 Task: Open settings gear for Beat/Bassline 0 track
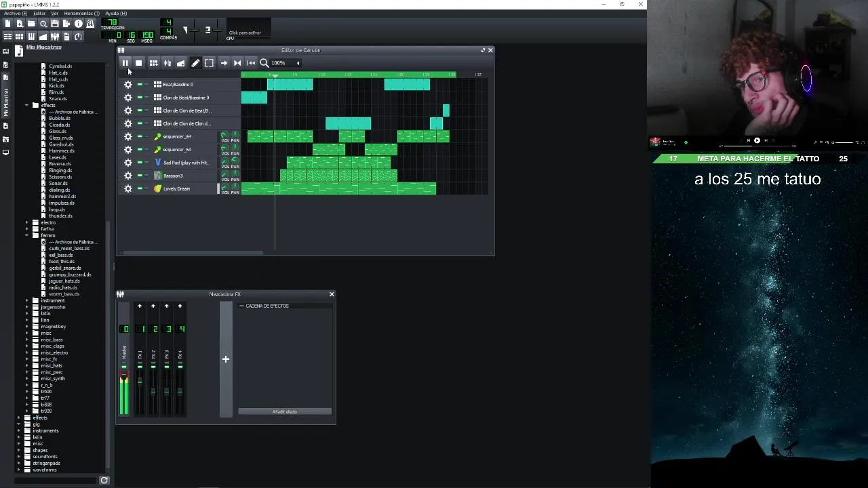tap(127, 85)
